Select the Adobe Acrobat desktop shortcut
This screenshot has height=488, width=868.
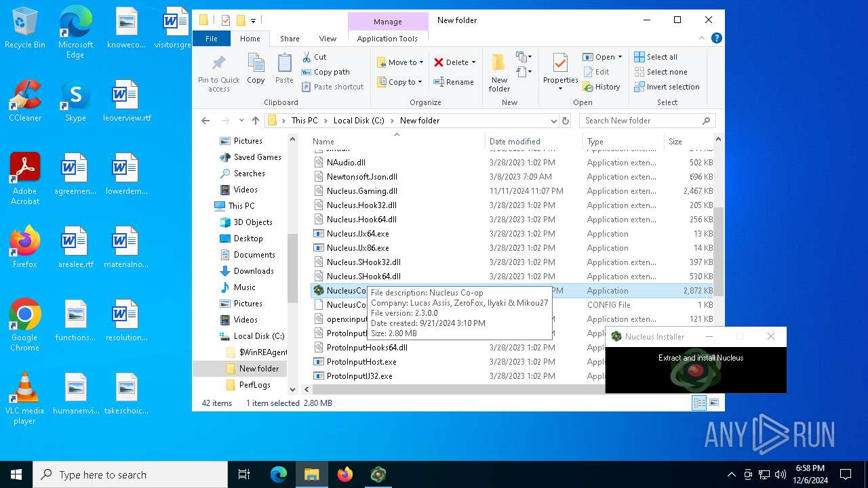point(25,179)
